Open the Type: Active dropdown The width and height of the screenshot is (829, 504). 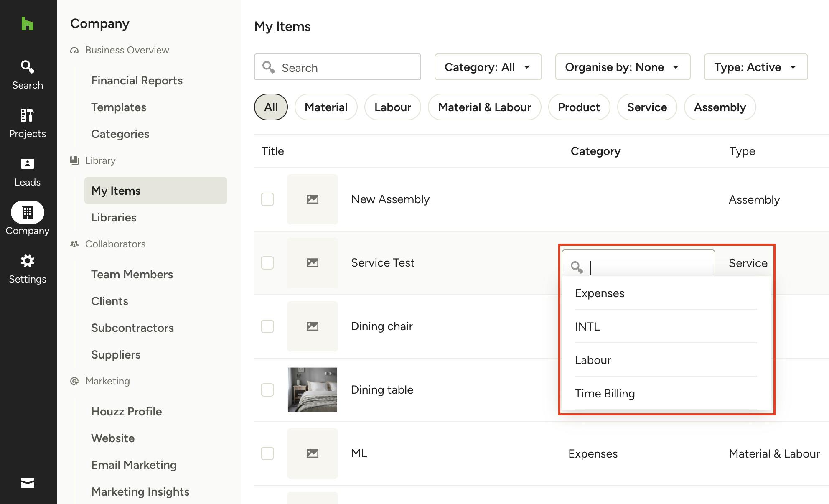coord(755,67)
